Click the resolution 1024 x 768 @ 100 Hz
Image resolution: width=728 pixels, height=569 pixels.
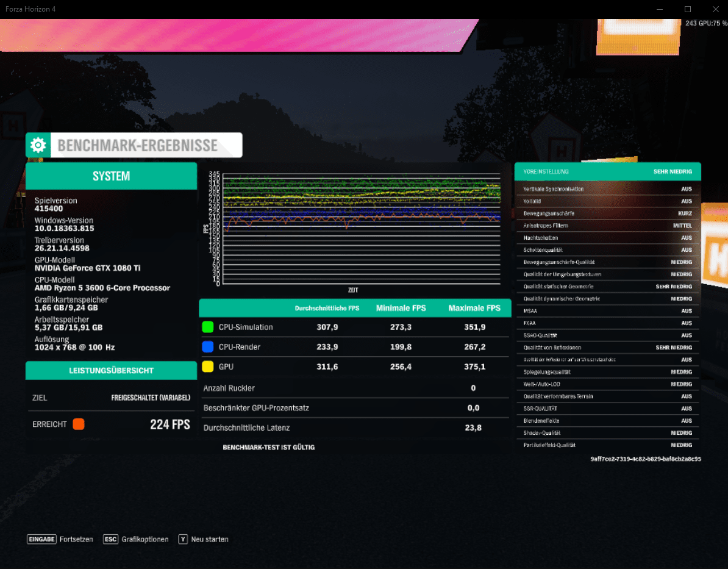point(74,348)
